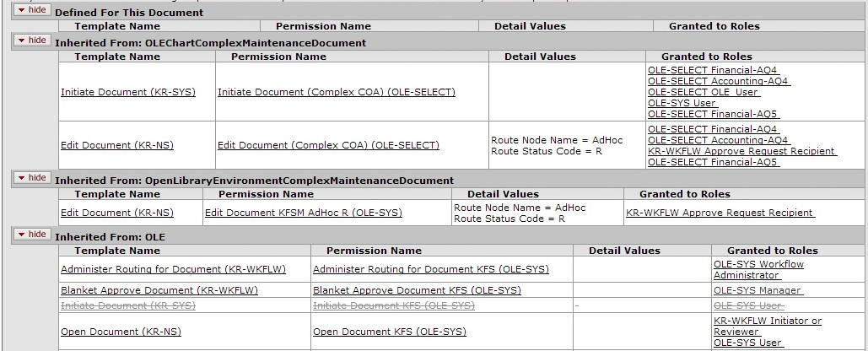Open the OLE-SYS User role under Initiate Document
This screenshot has width=868, height=351.
point(682,104)
